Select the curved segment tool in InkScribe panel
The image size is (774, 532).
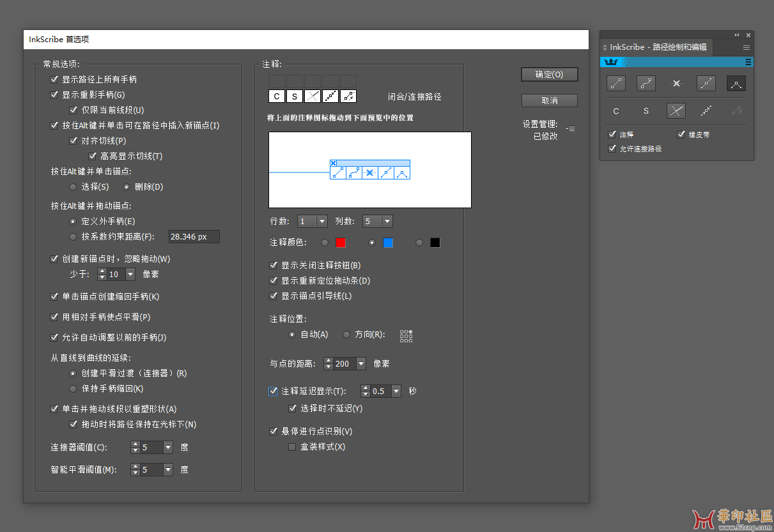646,83
